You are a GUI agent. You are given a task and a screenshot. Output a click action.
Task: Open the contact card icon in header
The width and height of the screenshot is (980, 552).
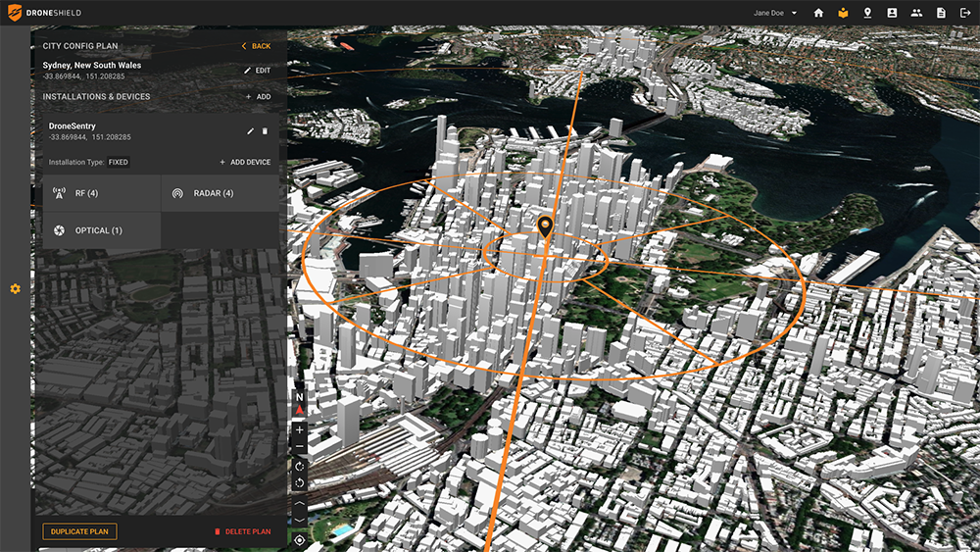coord(892,13)
